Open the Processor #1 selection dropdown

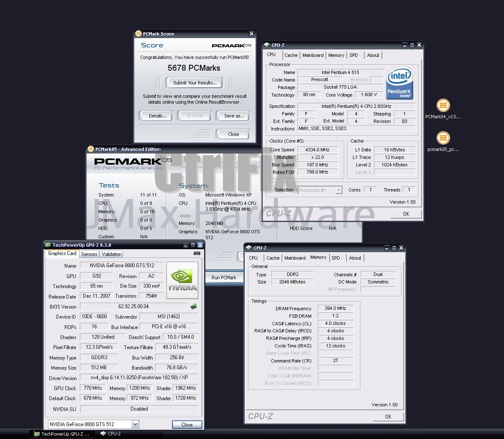click(x=339, y=190)
